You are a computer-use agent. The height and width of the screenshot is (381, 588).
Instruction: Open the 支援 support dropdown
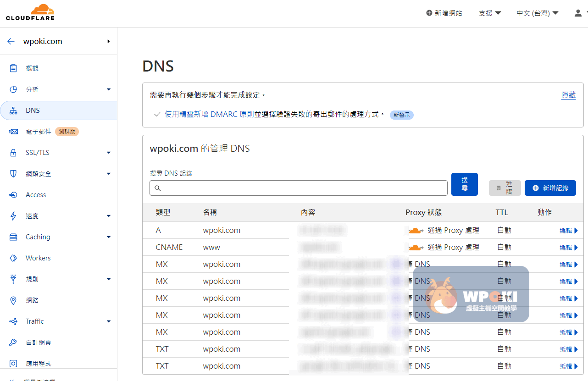coord(489,13)
